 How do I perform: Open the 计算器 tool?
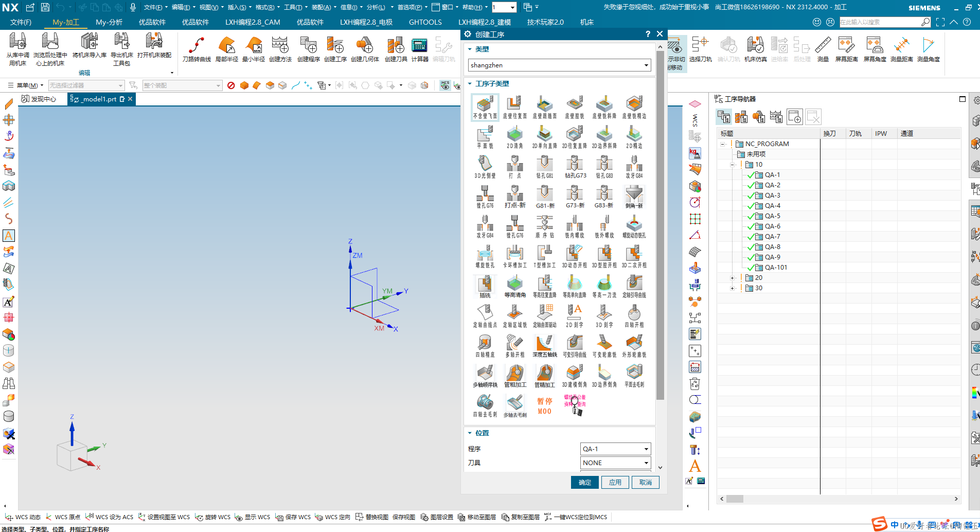click(420, 49)
